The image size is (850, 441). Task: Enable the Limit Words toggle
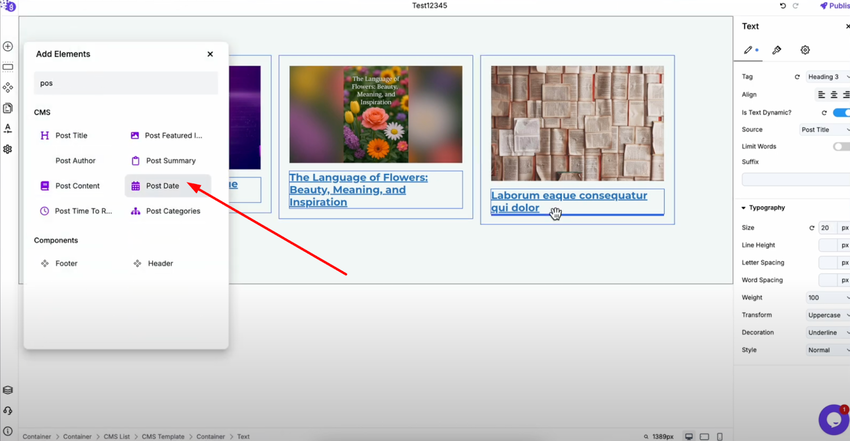(840, 146)
